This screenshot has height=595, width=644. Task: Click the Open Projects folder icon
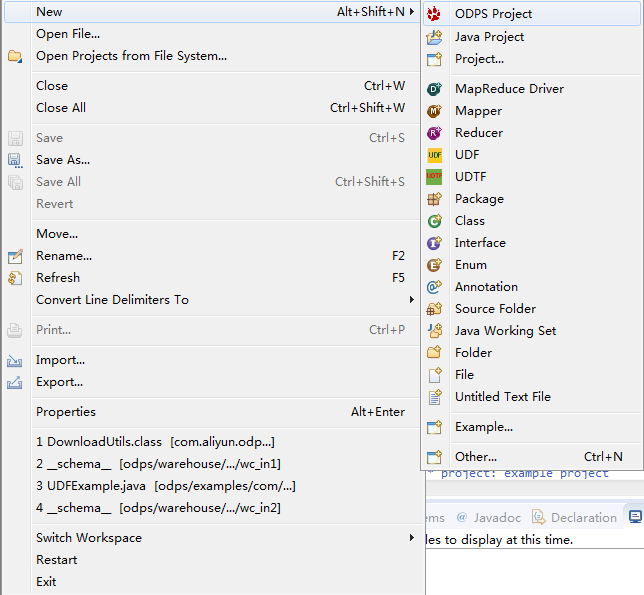click(x=15, y=56)
